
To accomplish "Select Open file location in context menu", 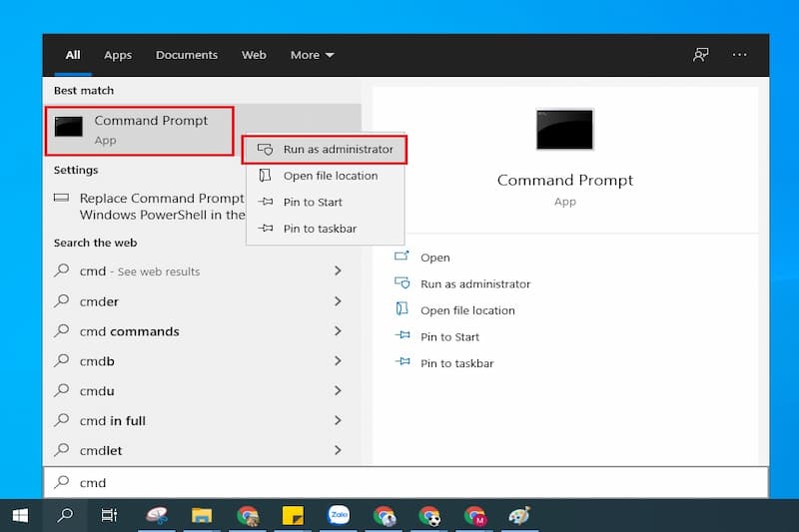I will [330, 176].
